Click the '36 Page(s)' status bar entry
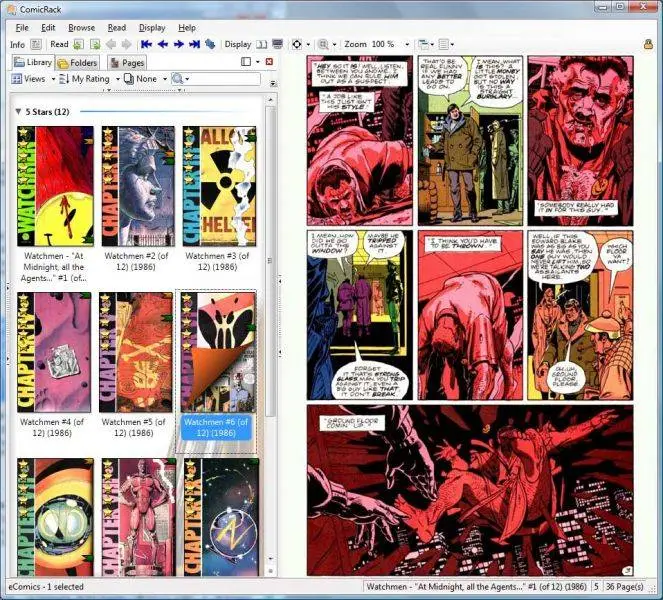The image size is (663, 600). pos(625,587)
